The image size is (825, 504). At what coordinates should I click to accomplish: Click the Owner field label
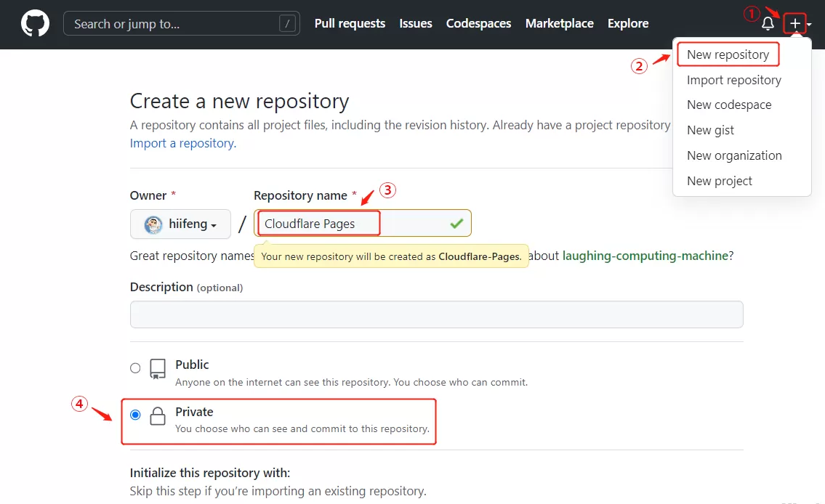click(148, 195)
